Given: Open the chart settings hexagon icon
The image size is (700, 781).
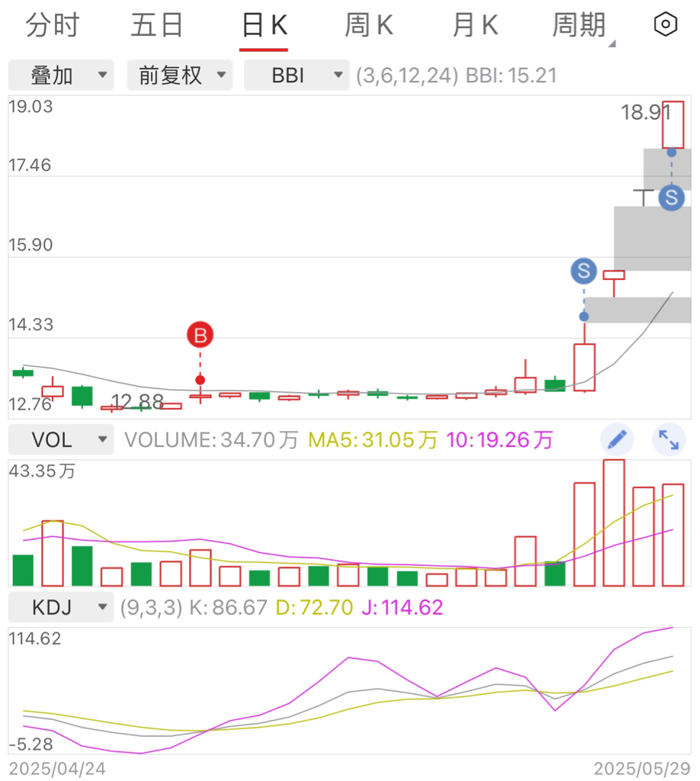Looking at the screenshot, I should [x=665, y=24].
